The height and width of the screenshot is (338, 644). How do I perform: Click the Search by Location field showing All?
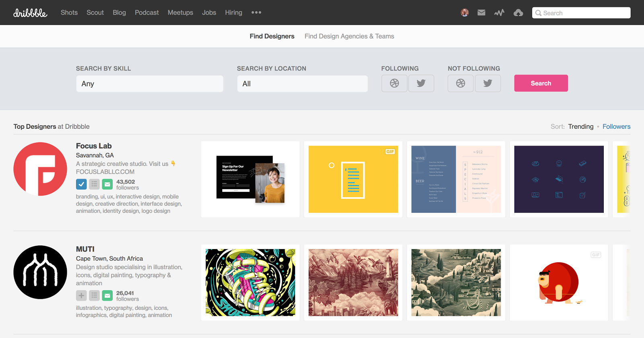click(302, 84)
